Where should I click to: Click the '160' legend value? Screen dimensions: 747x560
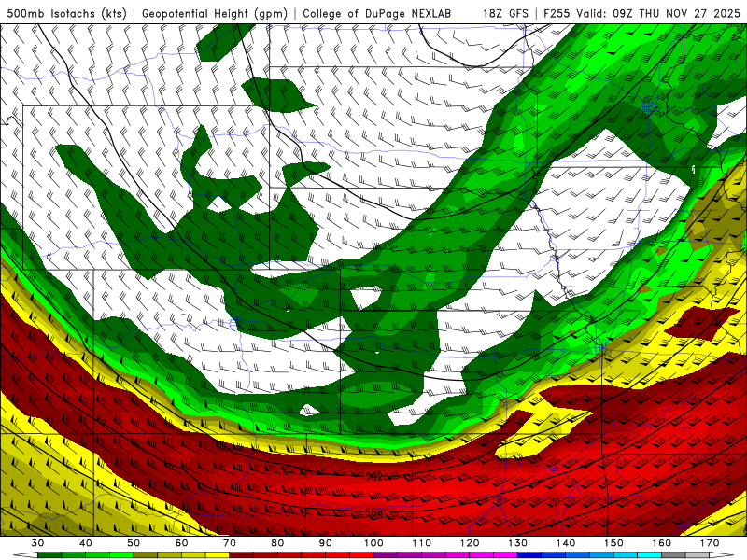pos(661,543)
